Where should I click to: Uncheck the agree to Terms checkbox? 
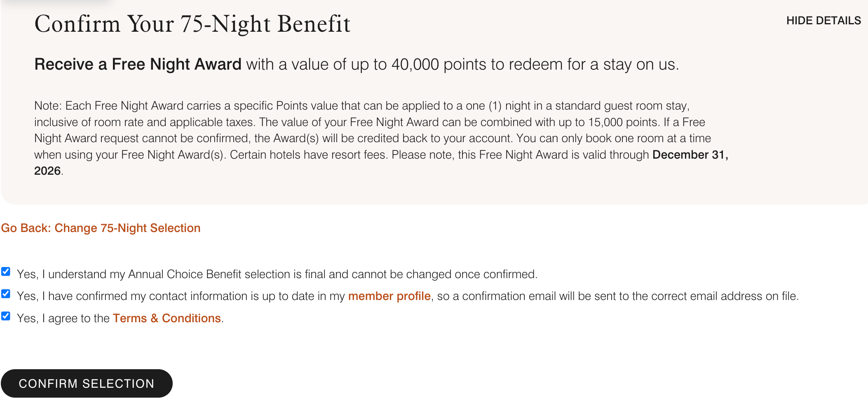pyautogui.click(x=6, y=316)
